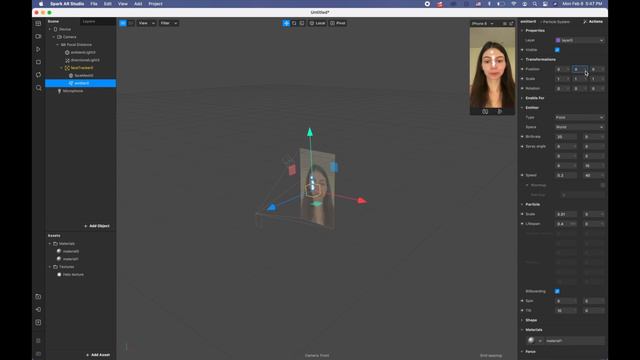Open the Layer dropdown in Properties
The width and height of the screenshot is (640, 360).
click(x=580, y=40)
